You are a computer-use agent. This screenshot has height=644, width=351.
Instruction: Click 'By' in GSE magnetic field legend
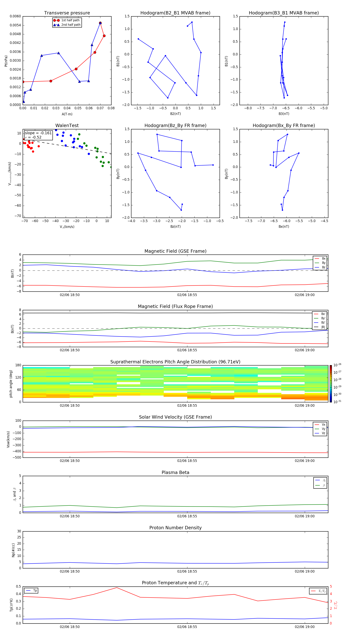(x=320, y=263)
